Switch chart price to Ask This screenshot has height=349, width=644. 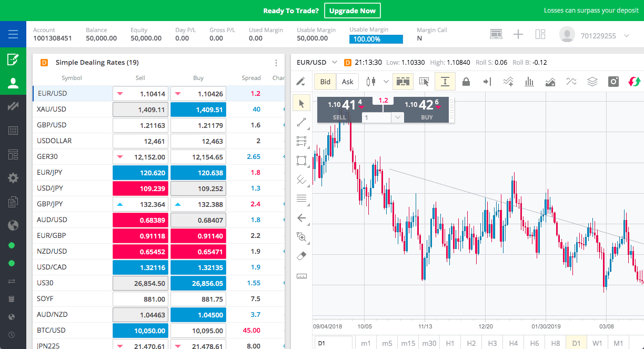[x=348, y=82]
